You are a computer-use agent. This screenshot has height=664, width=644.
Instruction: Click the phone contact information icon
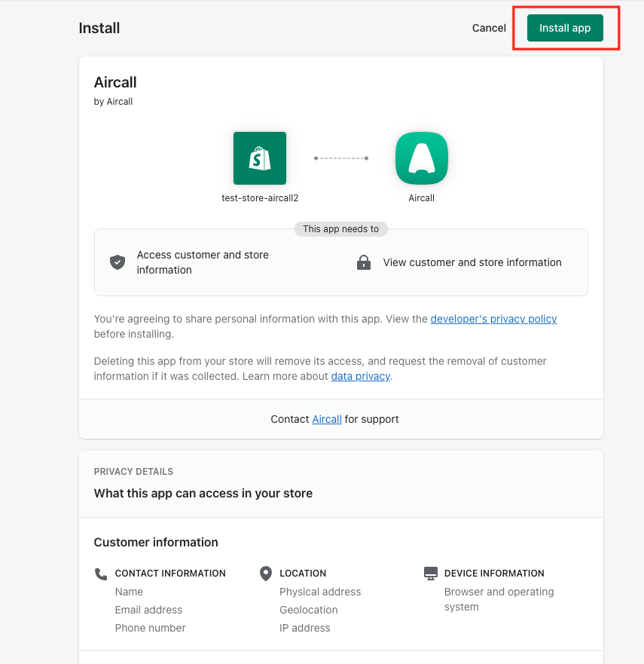coord(101,574)
